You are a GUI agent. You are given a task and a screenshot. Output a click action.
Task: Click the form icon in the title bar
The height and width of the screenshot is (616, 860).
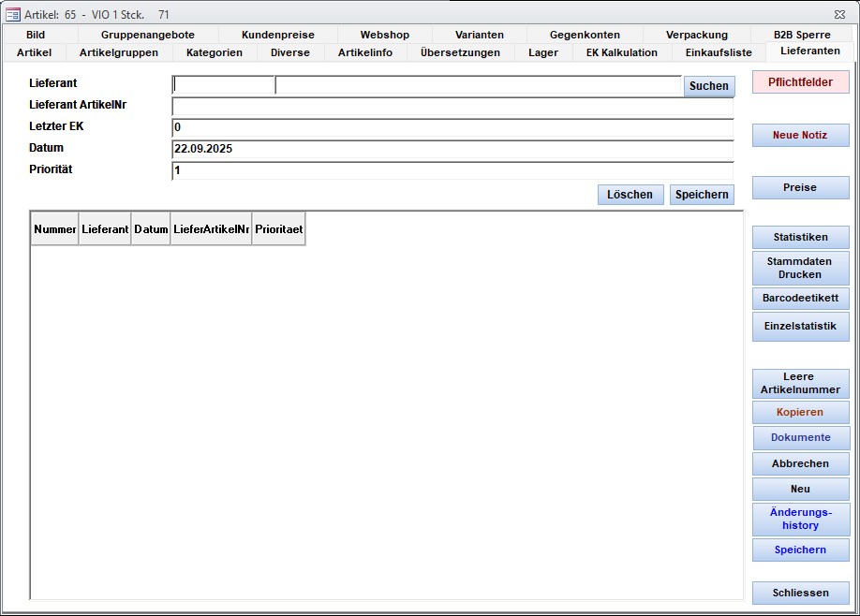click(13, 15)
